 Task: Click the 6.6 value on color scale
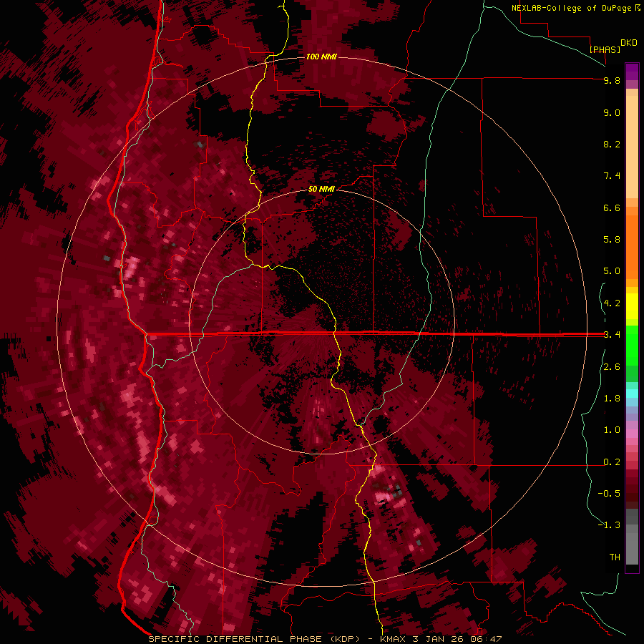tap(612, 208)
